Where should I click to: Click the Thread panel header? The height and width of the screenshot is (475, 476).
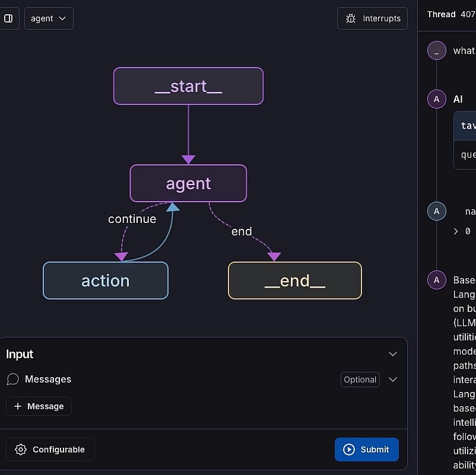442,14
